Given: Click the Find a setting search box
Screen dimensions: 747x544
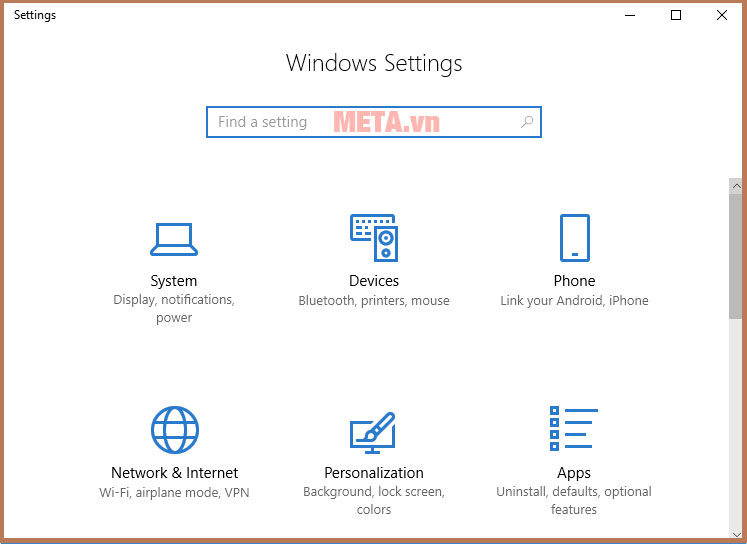Looking at the screenshot, I should [374, 122].
